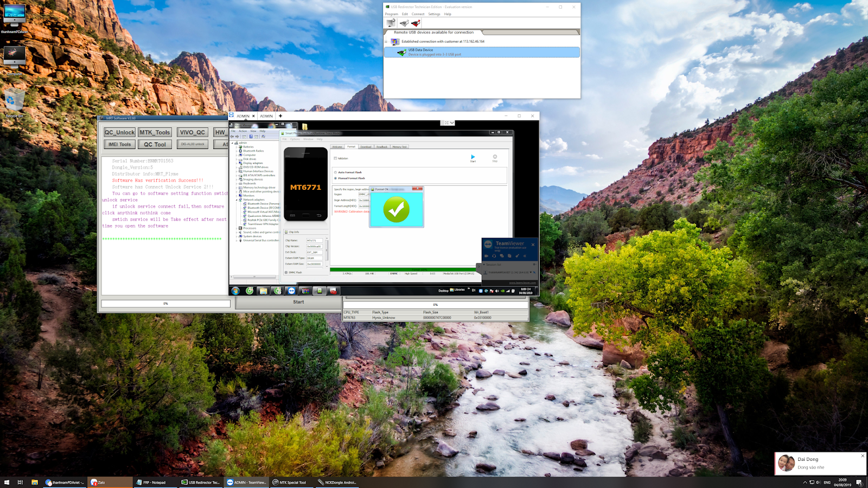Expand the TeamViewer session toolbar chevron

point(452,123)
